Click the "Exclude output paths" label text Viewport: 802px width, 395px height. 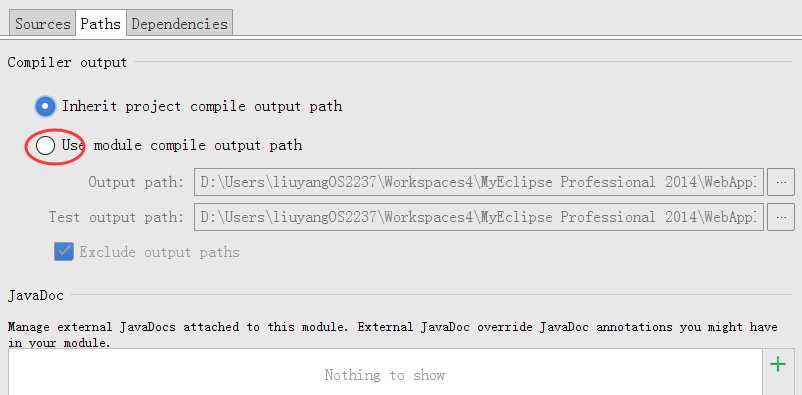coord(160,252)
